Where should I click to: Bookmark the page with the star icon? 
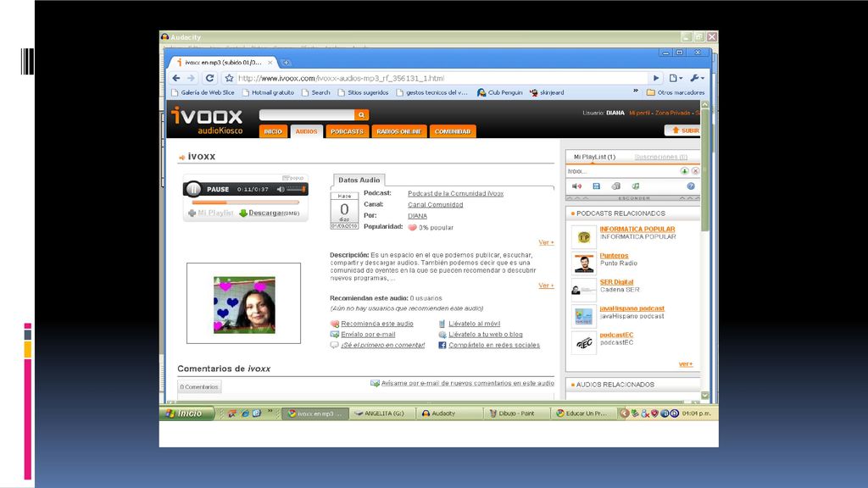pyautogui.click(x=229, y=78)
